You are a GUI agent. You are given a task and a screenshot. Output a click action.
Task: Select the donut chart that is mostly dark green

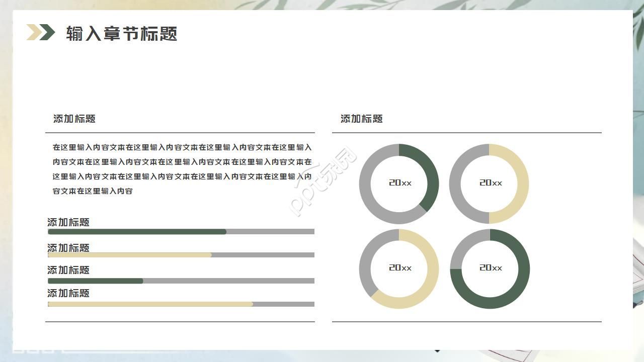tap(490, 269)
